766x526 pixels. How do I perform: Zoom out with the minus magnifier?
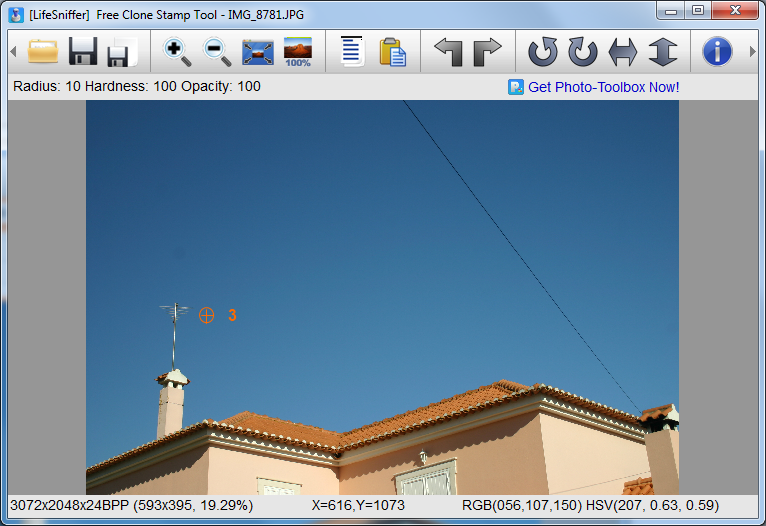pyautogui.click(x=217, y=52)
